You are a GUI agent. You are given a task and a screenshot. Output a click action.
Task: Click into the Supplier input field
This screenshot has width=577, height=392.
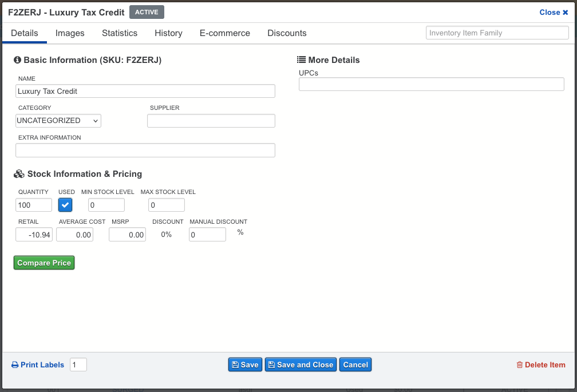click(x=211, y=121)
